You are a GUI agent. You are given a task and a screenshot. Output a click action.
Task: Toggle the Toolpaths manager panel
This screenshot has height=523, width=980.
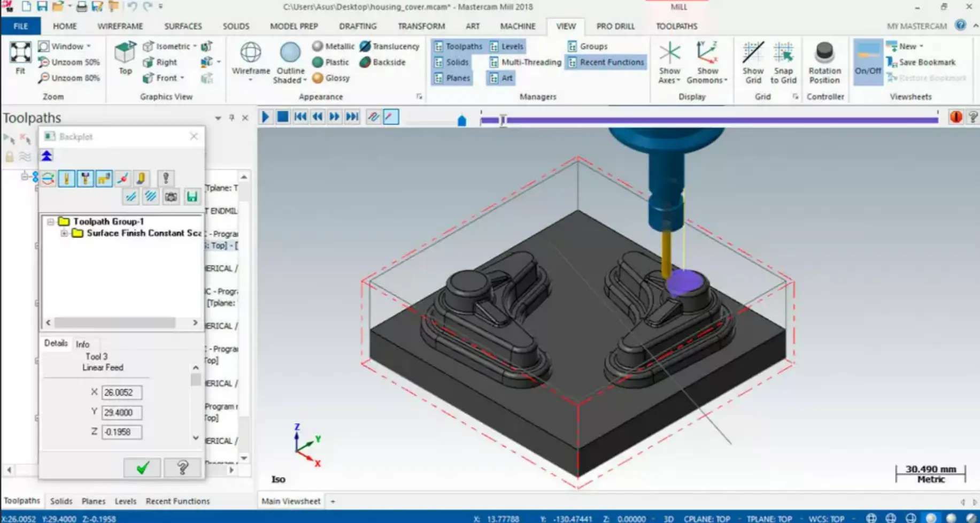pos(458,47)
